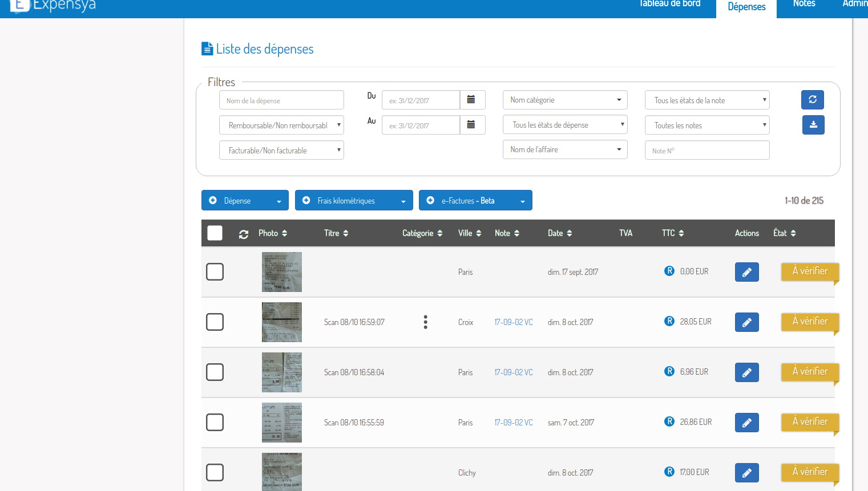The width and height of the screenshot is (868, 491).
Task: Open the 'Facturable/Non facturable' dropdown
Action: pyautogui.click(x=281, y=151)
